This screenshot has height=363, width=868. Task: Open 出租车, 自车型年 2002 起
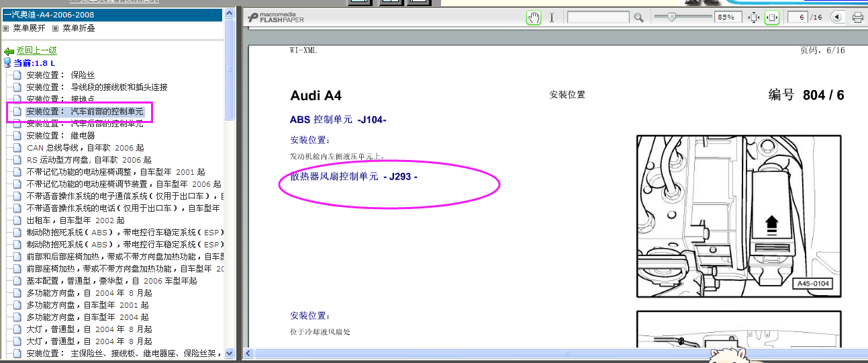[76, 220]
